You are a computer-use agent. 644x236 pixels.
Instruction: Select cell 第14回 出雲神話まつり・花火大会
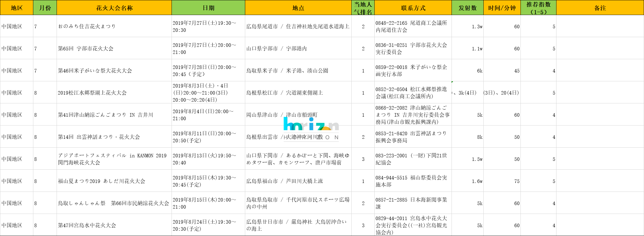pos(114,137)
